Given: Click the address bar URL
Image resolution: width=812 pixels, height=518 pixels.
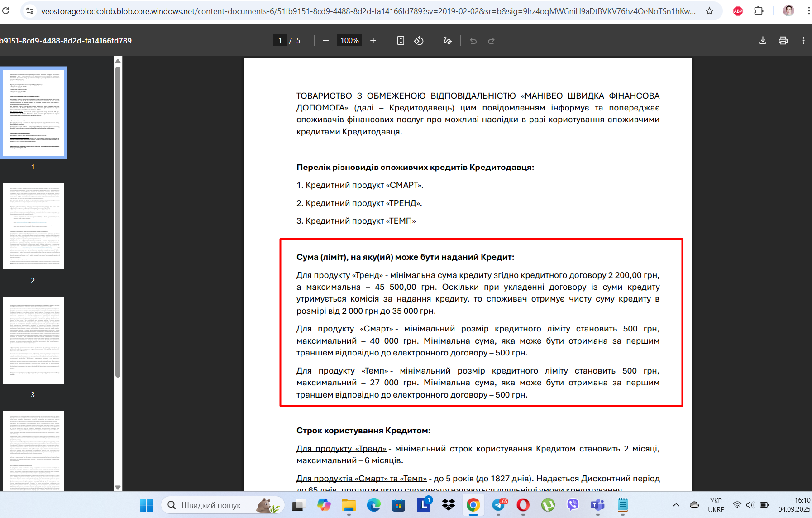Looking at the screenshot, I should click(368, 11).
